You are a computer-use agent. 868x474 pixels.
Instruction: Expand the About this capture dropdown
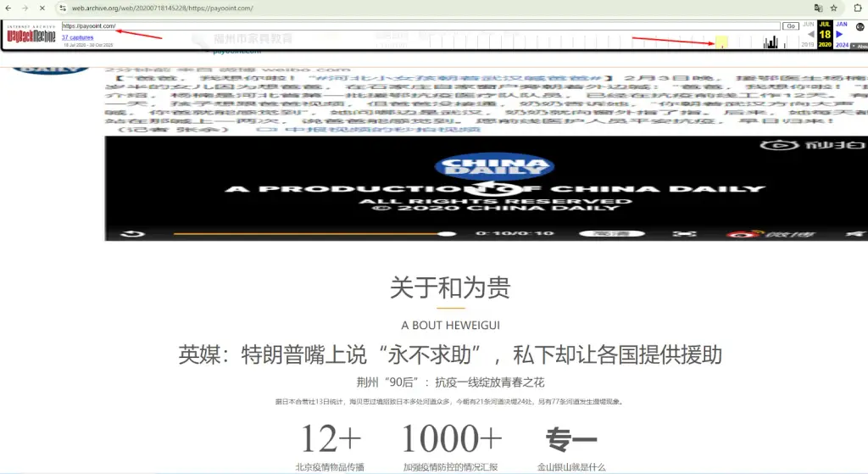[860, 46]
